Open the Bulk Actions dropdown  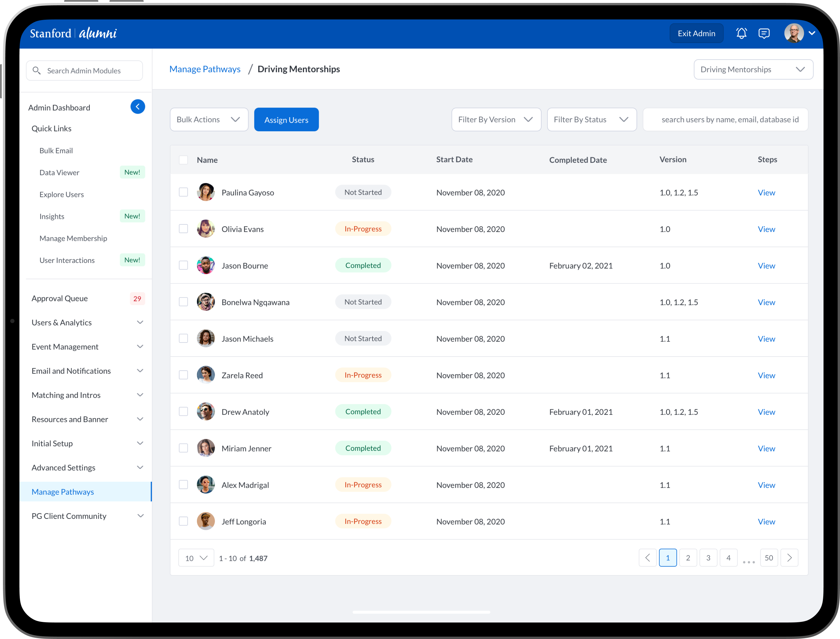pyautogui.click(x=209, y=120)
